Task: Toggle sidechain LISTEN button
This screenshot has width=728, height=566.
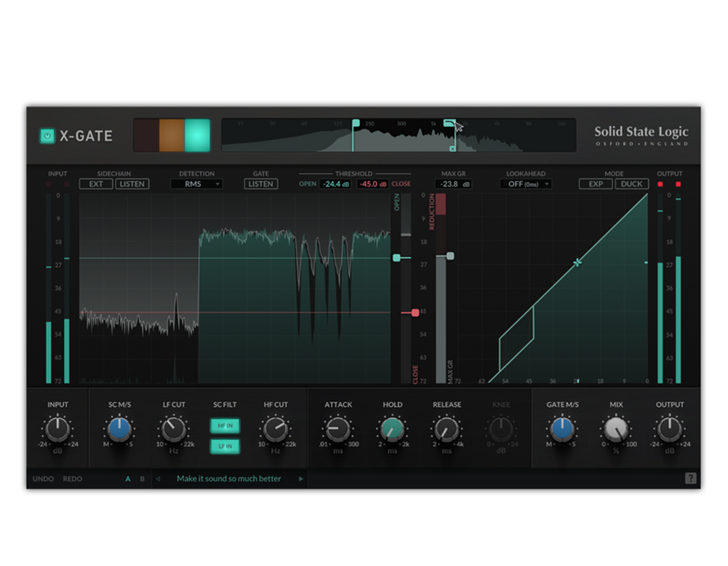Action: pyautogui.click(x=132, y=184)
